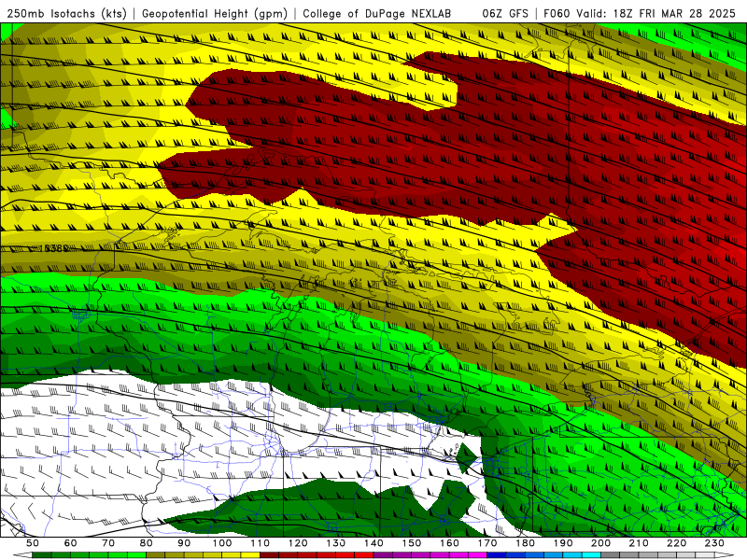This screenshot has width=747, height=560.
Task: Click the dark green swatch just after 50
Action: (x=42, y=554)
